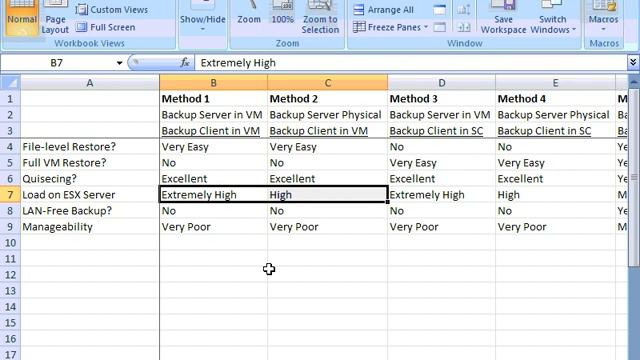The image size is (640, 360).
Task: Click Save Workspace
Action: tap(503, 18)
